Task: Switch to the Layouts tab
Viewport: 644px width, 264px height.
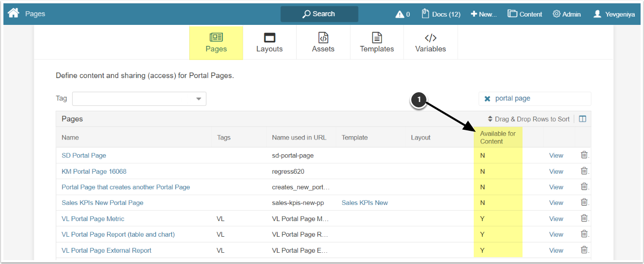Action: 269,43
